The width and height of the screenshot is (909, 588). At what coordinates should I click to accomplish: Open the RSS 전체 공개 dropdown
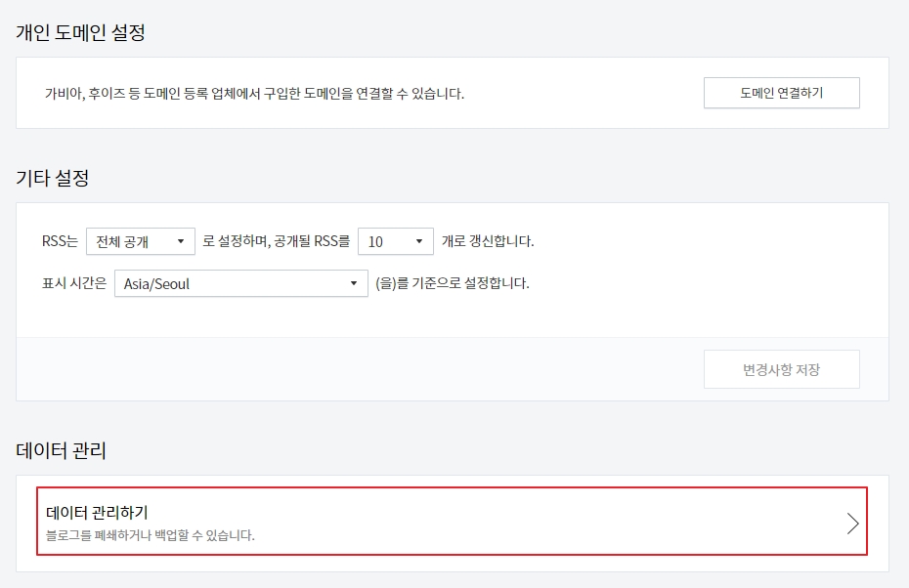(141, 241)
